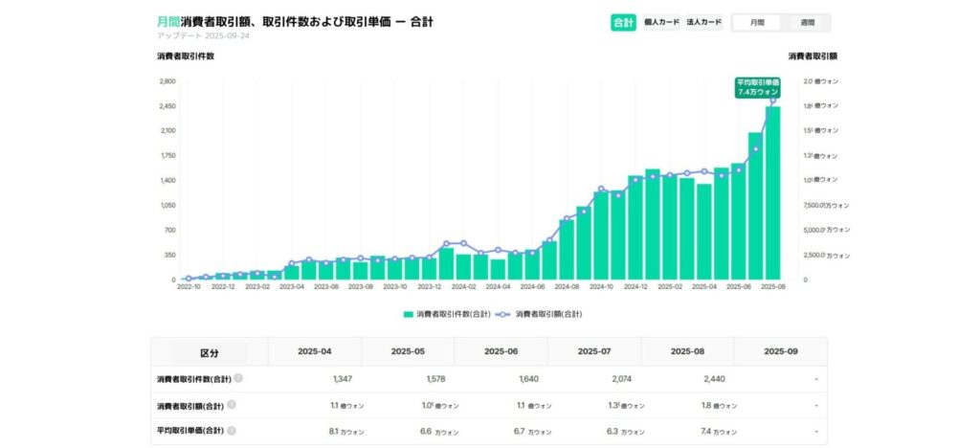Click info icon beside 消費者取引額(合計) row

coord(231,405)
